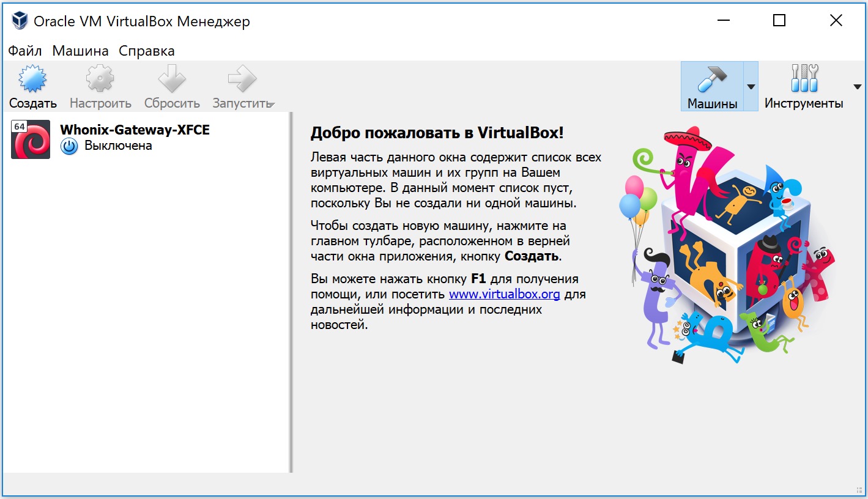868x499 pixels.
Task: Minimize the VirtualBox Manager window
Action: point(723,21)
